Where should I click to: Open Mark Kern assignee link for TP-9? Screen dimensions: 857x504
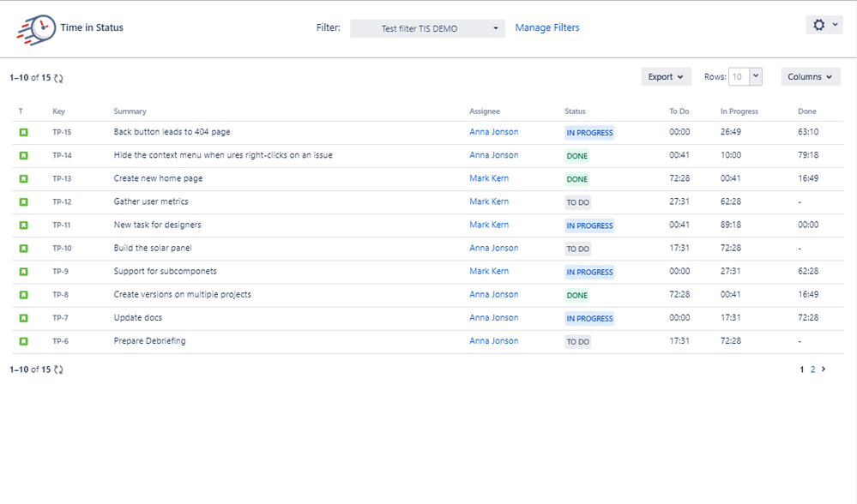(x=489, y=271)
